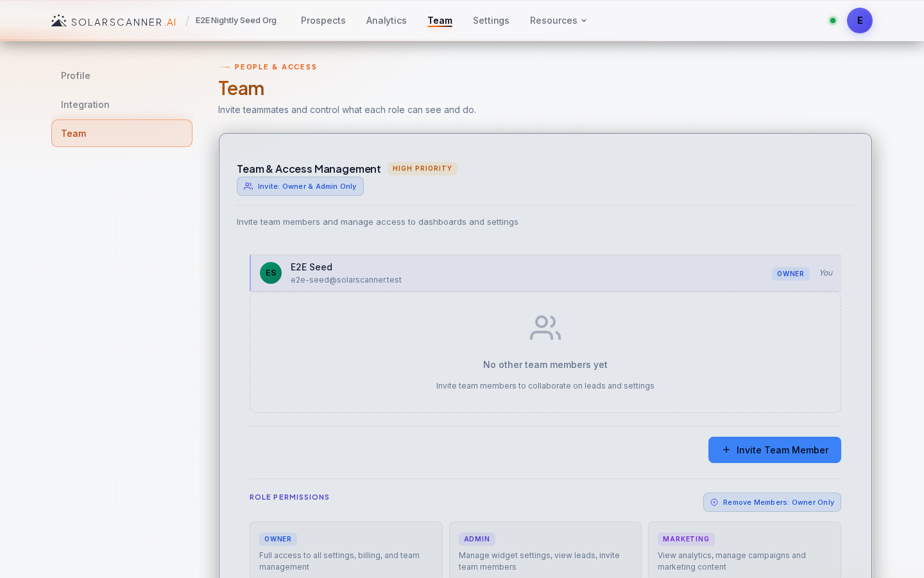Click 'Invite team members to collaborate' text

coord(545,386)
